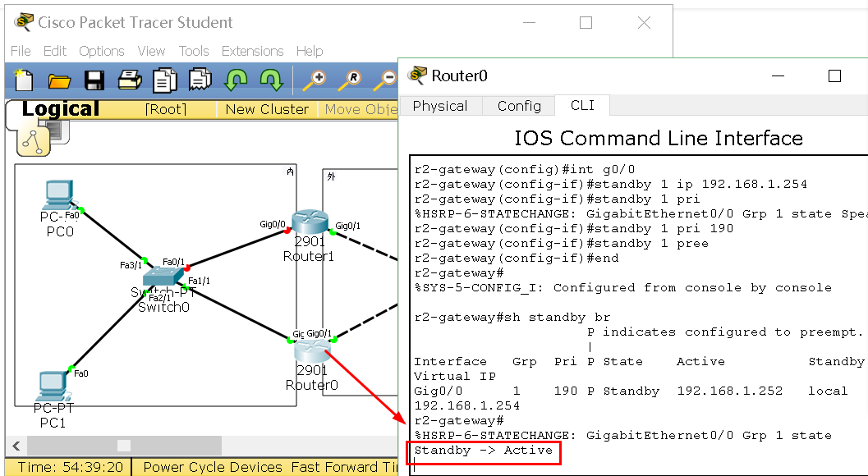Select the PC0 computer device
The height and width of the screenshot is (476, 868).
point(58,195)
